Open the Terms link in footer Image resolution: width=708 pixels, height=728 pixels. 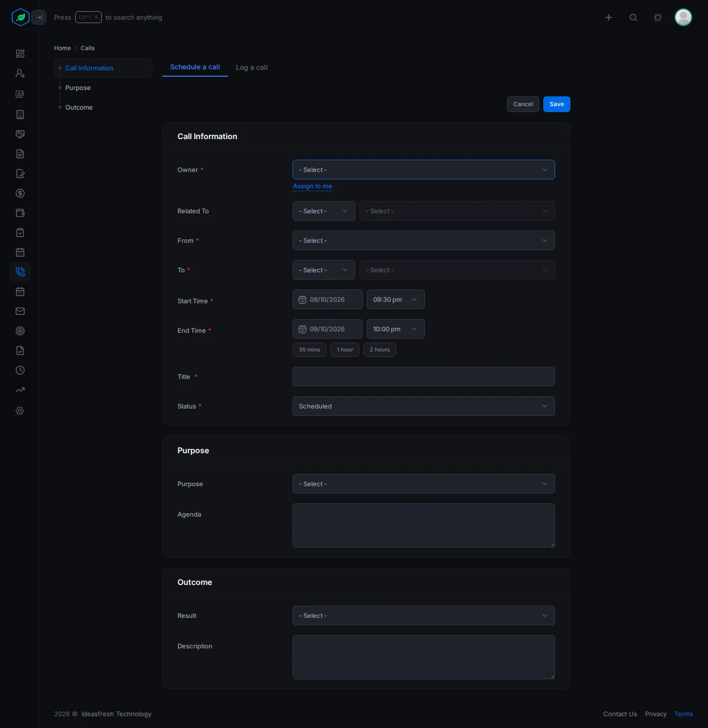click(684, 714)
